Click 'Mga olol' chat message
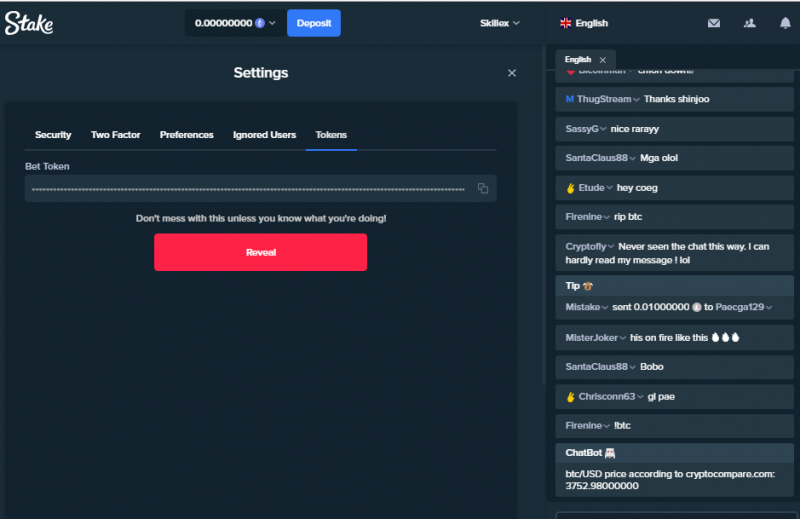This screenshot has width=800, height=519. pyautogui.click(x=659, y=158)
